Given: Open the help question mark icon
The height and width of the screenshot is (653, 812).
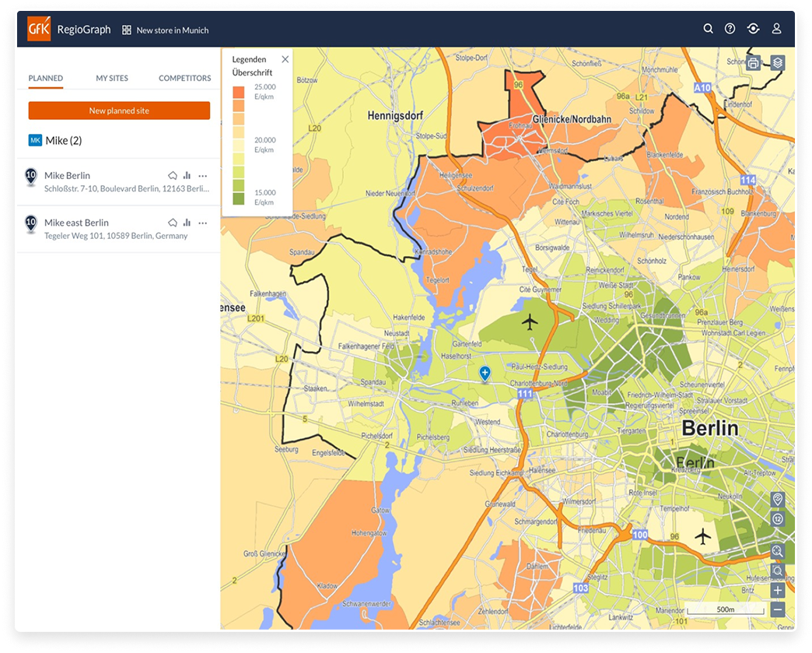Looking at the screenshot, I should pos(730,30).
